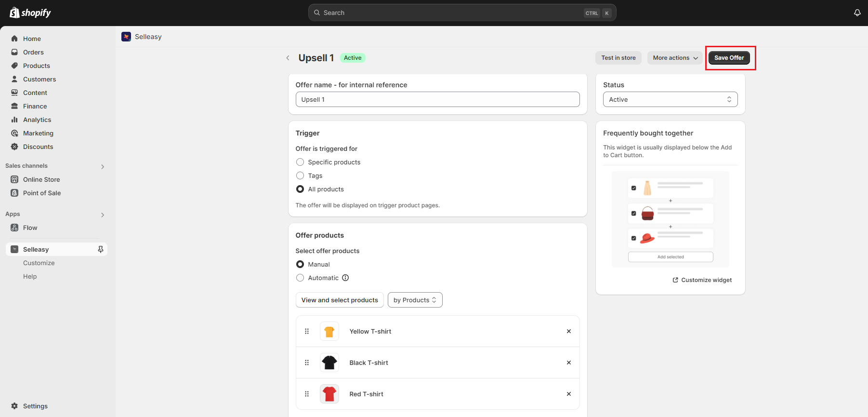The image size is (868, 417).
Task: Open the Customize widget link
Action: [702, 280]
